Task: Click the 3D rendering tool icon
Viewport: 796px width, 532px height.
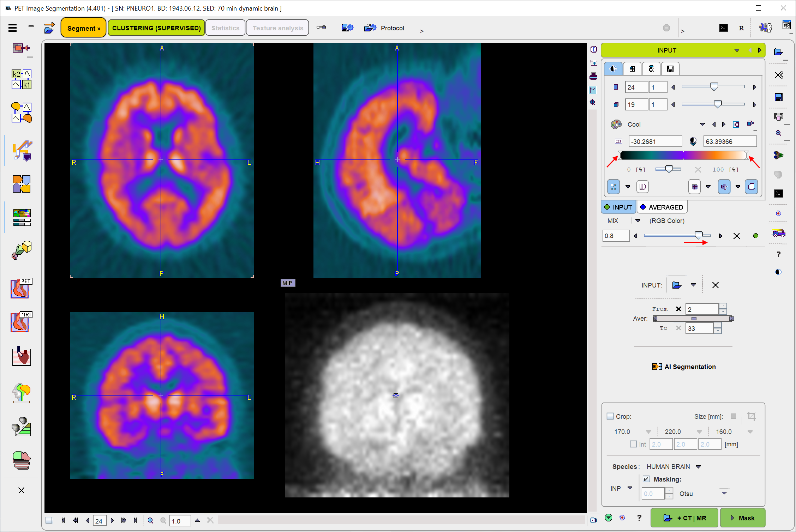Action: (x=22, y=251)
